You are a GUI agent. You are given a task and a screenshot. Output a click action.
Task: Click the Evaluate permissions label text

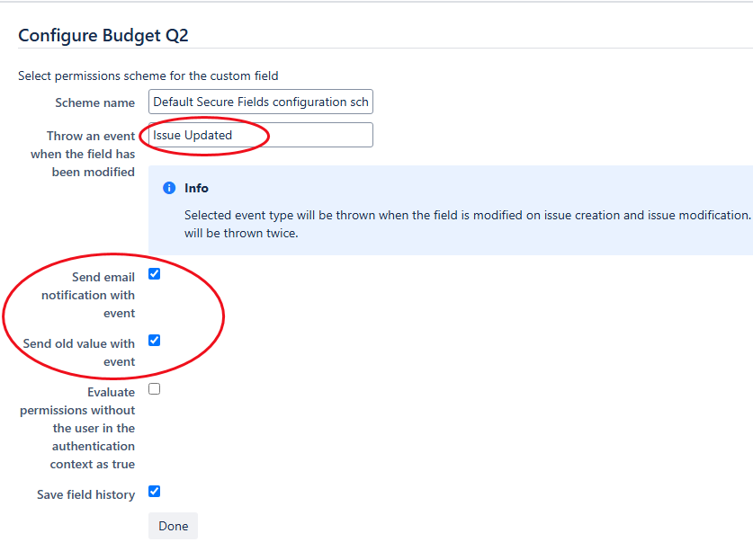click(77, 428)
